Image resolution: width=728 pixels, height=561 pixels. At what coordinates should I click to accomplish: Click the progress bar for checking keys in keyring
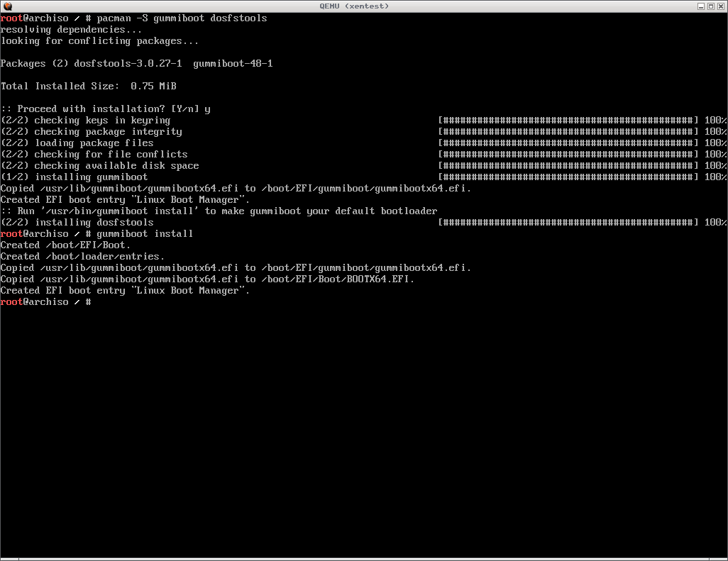[x=568, y=120]
